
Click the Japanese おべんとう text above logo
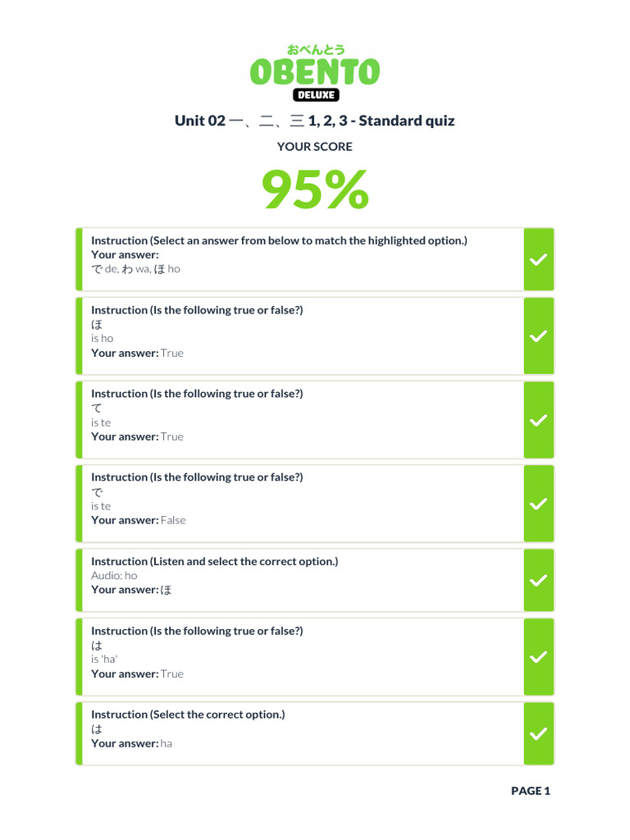coord(315,50)
